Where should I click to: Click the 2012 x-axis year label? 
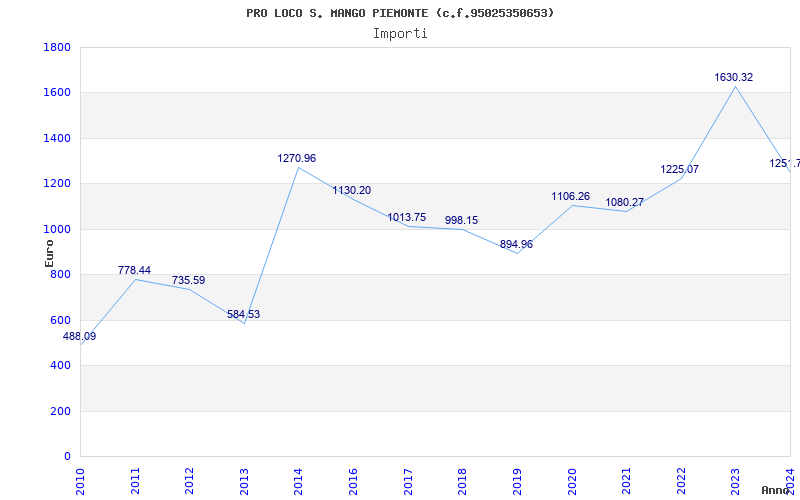[x=189, y=482]
